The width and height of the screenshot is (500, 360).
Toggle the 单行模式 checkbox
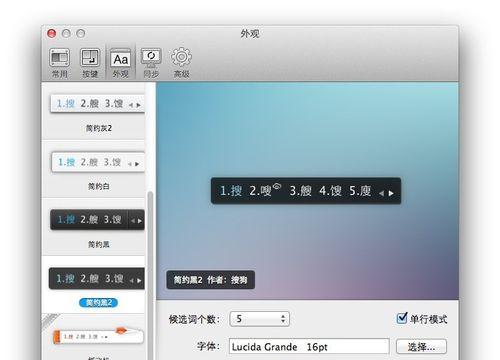click(x=402, y=318)
